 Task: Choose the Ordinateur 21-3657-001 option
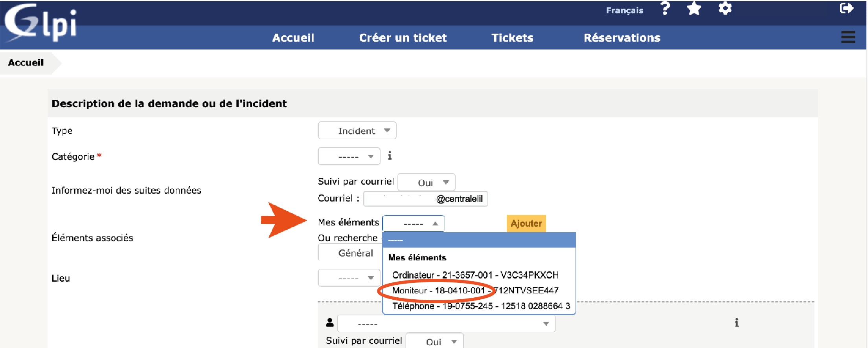[x=475, y=275]
